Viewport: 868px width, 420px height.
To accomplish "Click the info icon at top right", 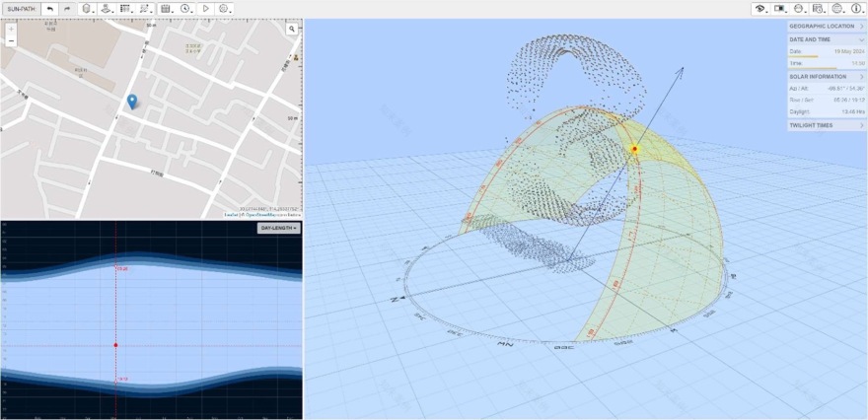I will [x=856, y=8].
